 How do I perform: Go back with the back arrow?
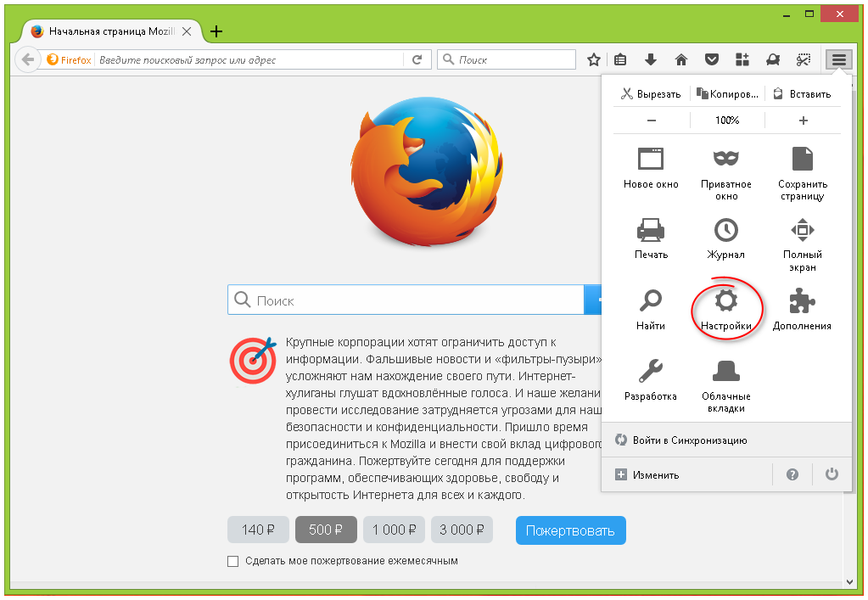point(27,59)
